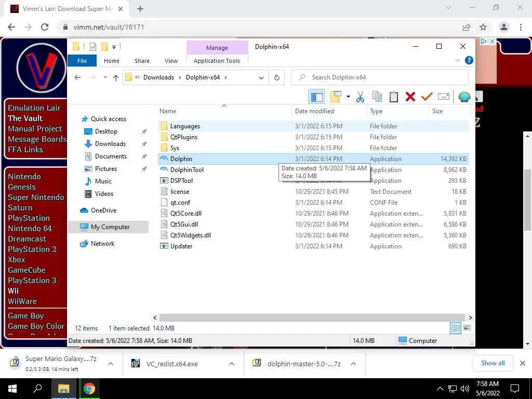Image resolution: width=532 pixels, height=399 pixels.
Task: Click Show all downloads button
Action: (x=493, y=363)
